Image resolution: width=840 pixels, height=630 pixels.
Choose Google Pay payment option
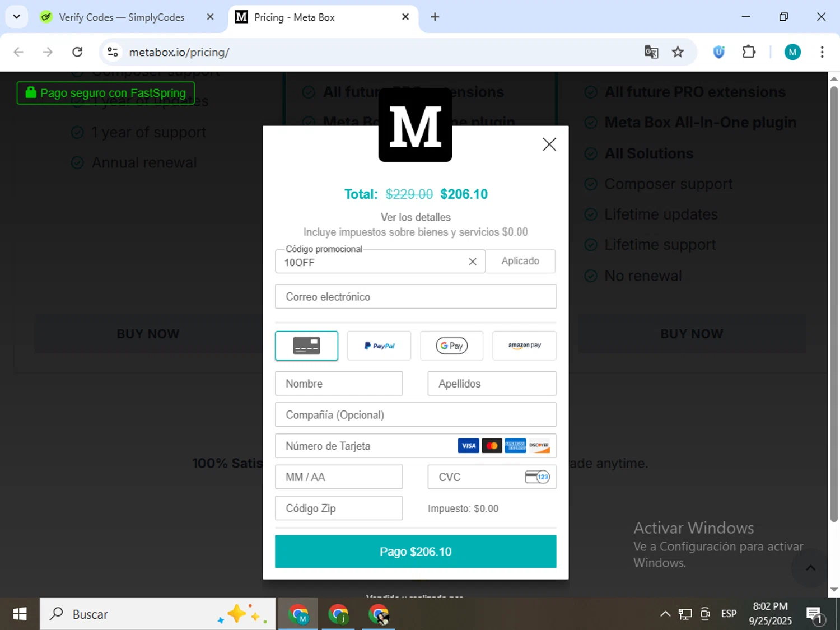pos(452,346)
